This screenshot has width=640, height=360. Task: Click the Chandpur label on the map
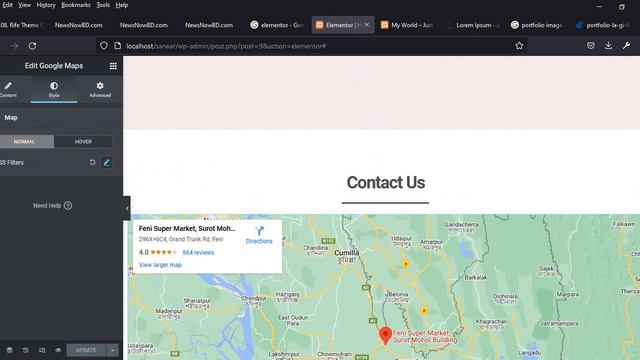253,298
